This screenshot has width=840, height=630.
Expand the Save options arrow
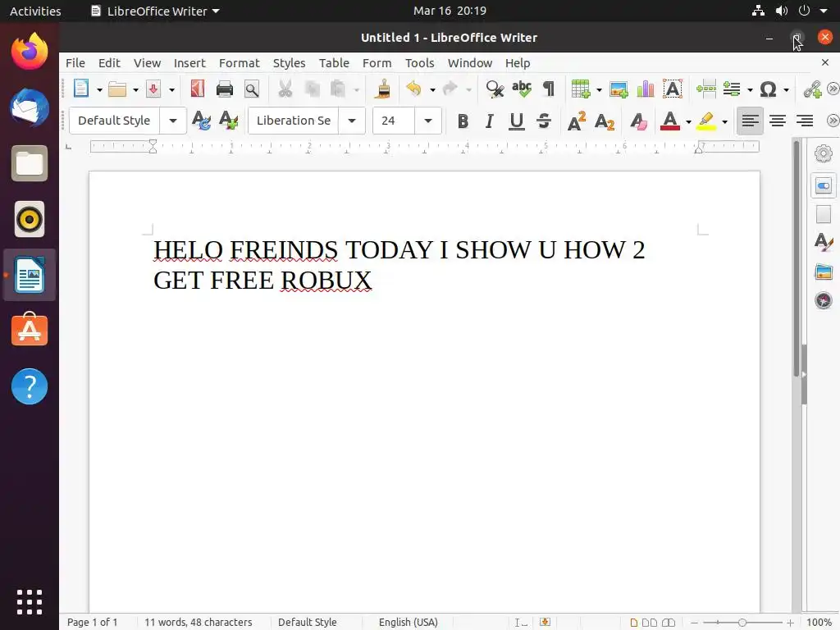tap(171, 90)
